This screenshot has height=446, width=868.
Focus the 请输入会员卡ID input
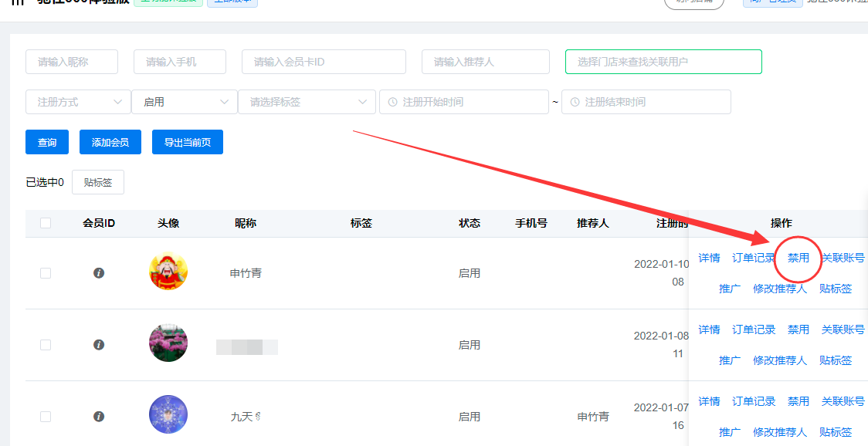[324, 62]
